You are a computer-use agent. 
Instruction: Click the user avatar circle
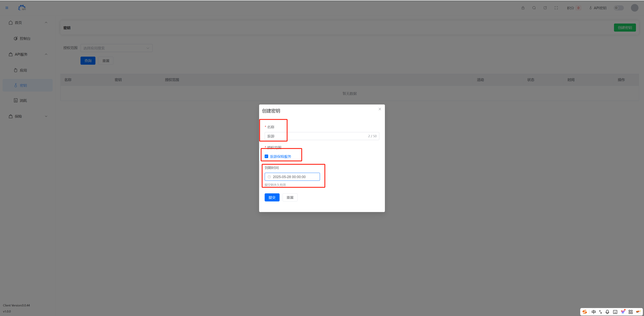[634, 8]
